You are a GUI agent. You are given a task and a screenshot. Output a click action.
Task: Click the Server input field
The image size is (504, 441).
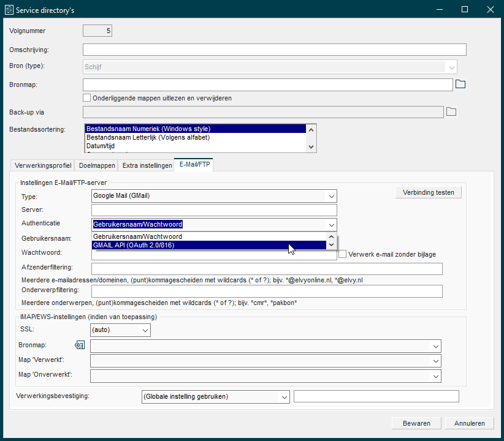click(x=214, y=210)
